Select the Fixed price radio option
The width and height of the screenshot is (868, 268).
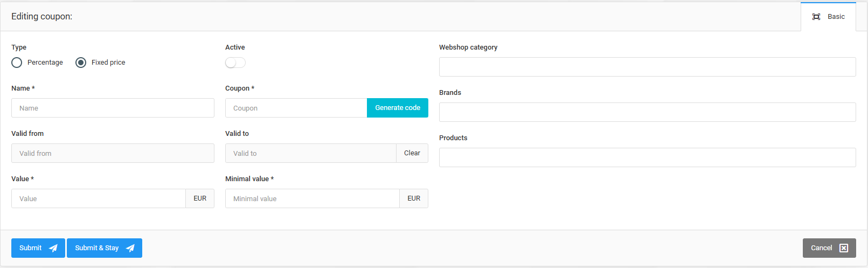coord(81,63)
